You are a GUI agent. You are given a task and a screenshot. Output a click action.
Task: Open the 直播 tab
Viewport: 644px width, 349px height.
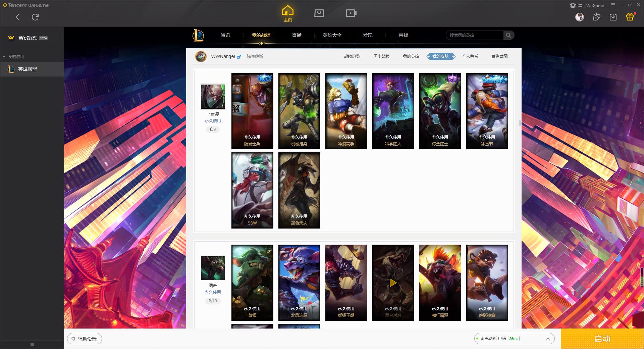click(297, 35)
